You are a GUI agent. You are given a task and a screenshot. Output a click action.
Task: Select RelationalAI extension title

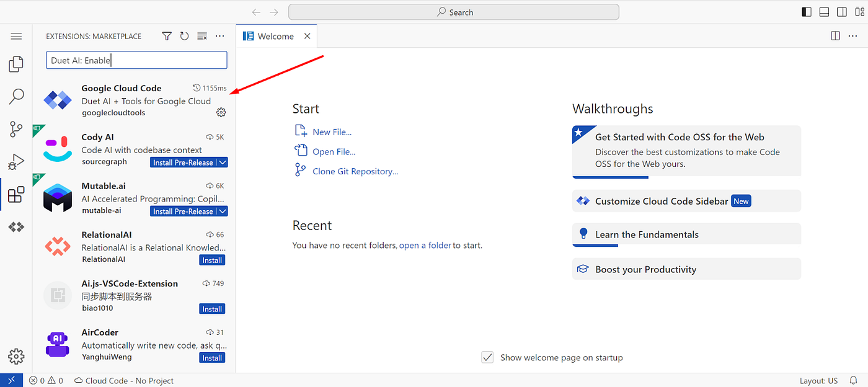pos(107,234)
